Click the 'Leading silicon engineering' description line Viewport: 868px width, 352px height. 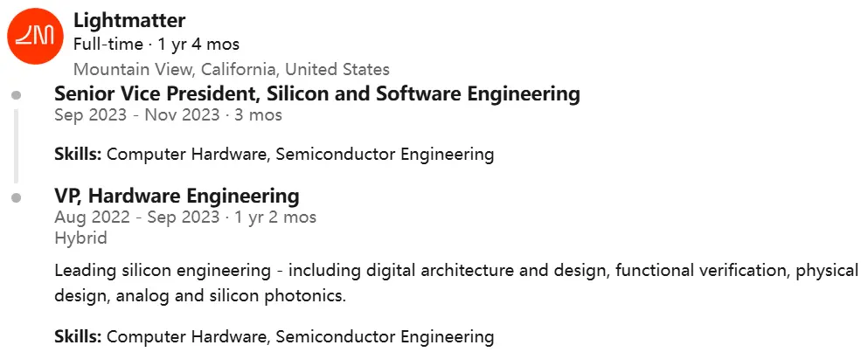click(456, 271)
